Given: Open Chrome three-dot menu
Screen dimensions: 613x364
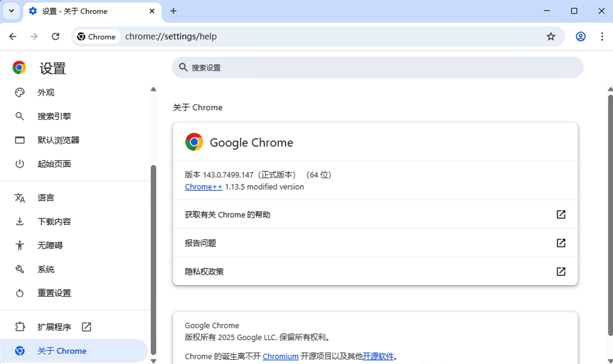Looking at the screenshot, I should pyautogui.click(x=602, y=37).
